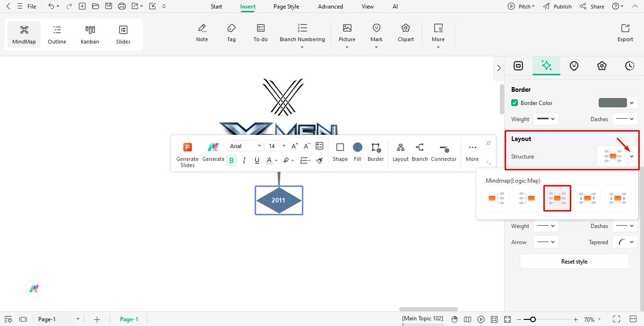The height and width of the screenshot is (326, 644).
Task: Collapse the right side panel
Action: 498,68
